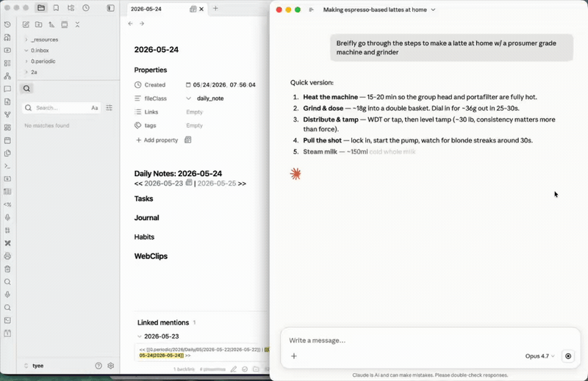Image resolution: width=588 pixels, height=381 pixels.
Task: Click the ribbon chat bubble icon
Action: pos(7,89)
